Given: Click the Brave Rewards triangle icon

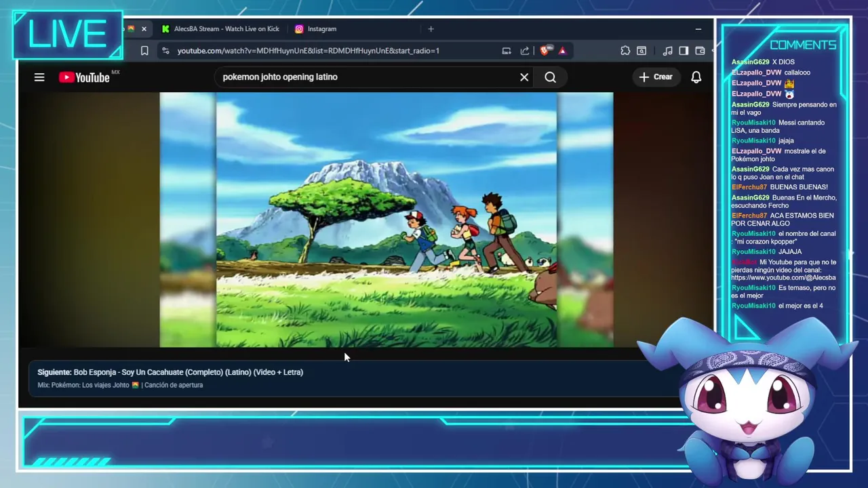Looking at the screenshot, I should pyautogui.click(x=562, y=51).
